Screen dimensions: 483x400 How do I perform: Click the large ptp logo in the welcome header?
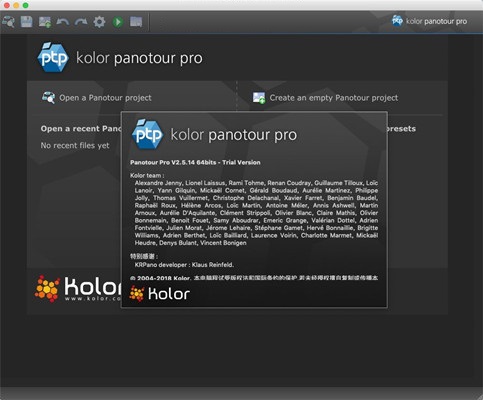pyautogui.click(x=53, y=57)
